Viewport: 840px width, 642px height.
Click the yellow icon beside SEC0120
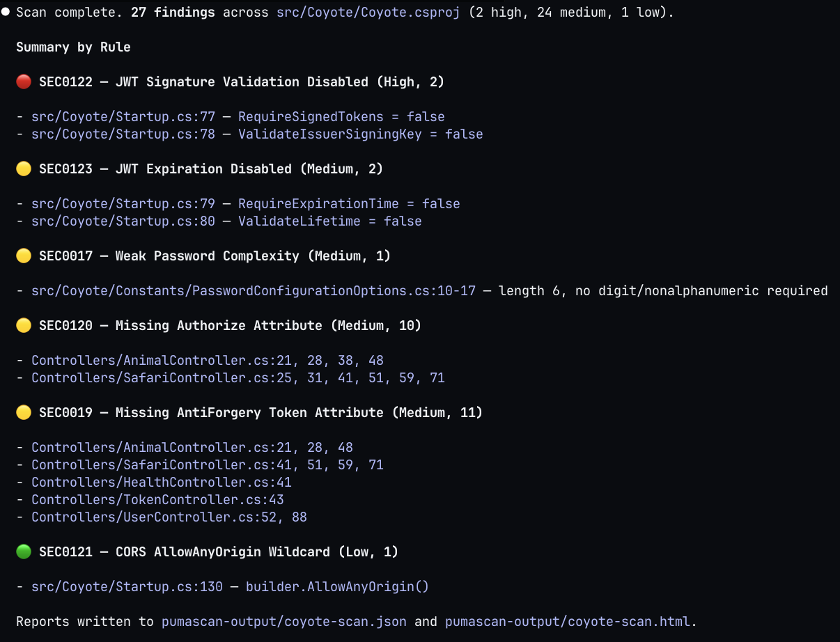[24, 326]
